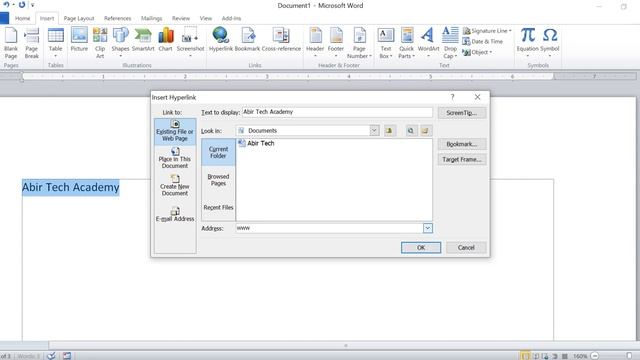Open the Review tab

click(x=181, y=18)
